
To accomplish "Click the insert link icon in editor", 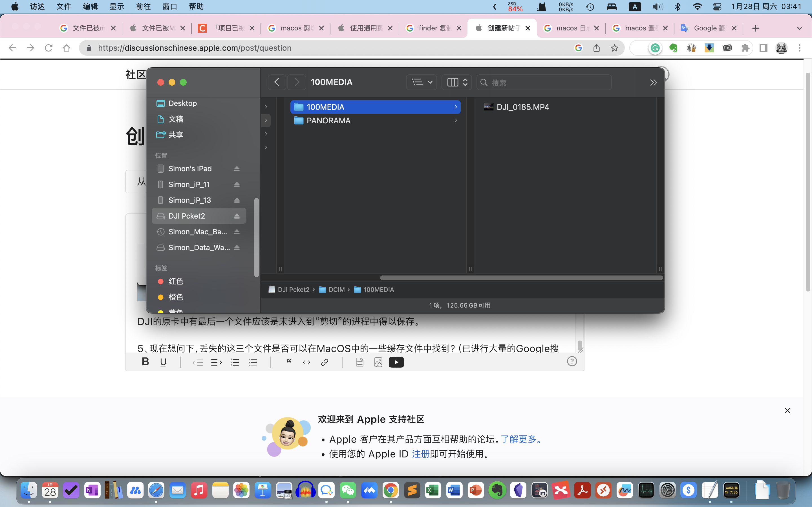I will 324,362.
